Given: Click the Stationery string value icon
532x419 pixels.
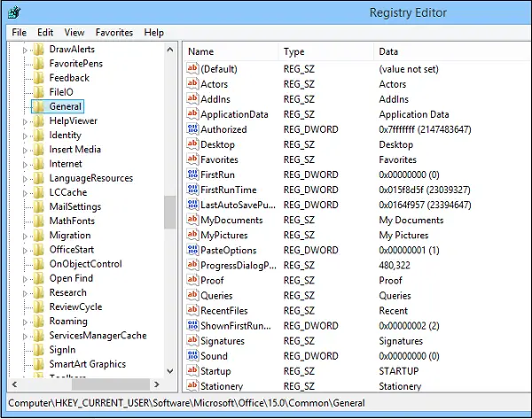Looking at the screenshot, I should [x=192, y=385].
